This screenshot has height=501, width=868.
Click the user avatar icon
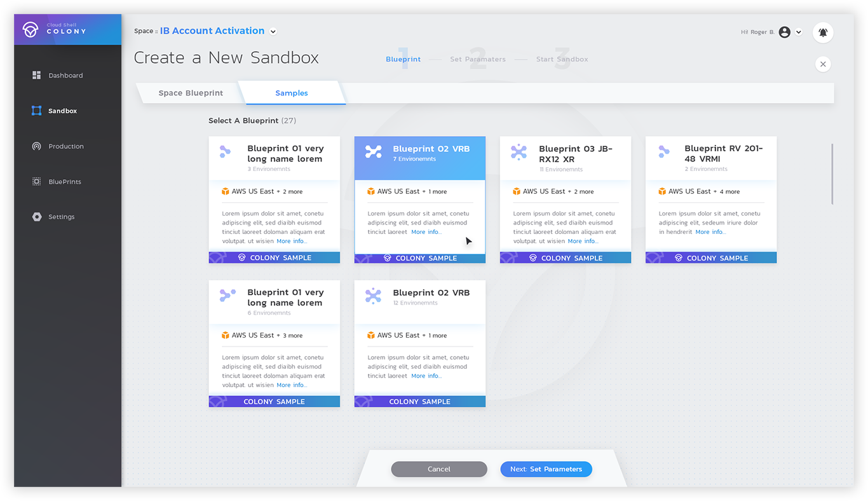[784, 32]
